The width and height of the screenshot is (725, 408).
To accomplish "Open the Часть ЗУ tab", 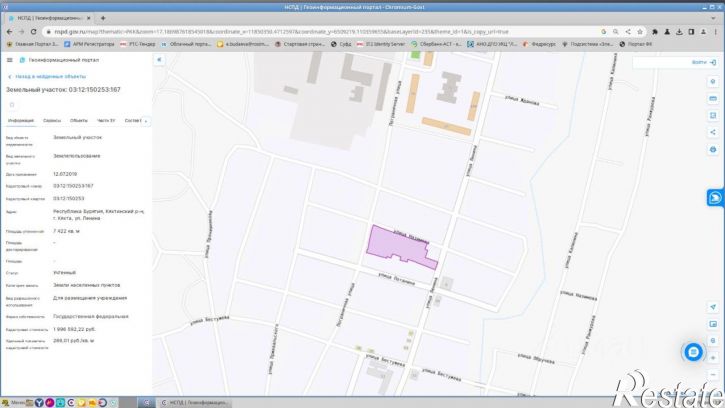I will (x=106, y=121).
